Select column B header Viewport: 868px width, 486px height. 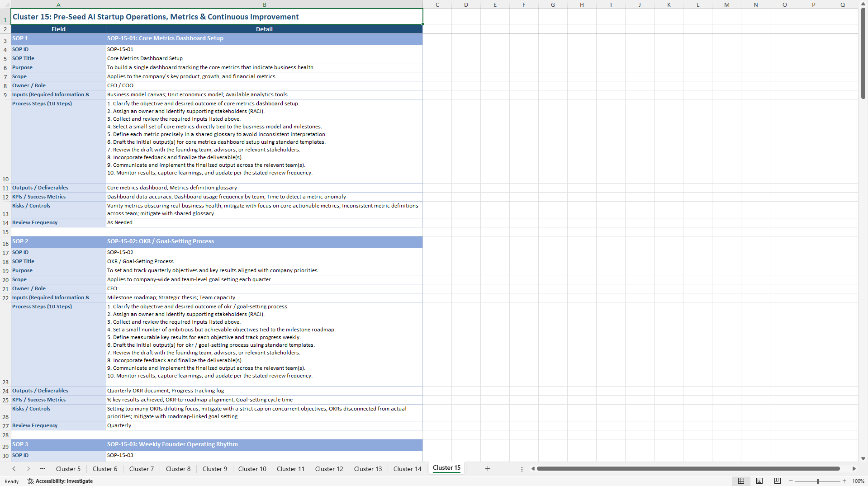pos(265,5)
